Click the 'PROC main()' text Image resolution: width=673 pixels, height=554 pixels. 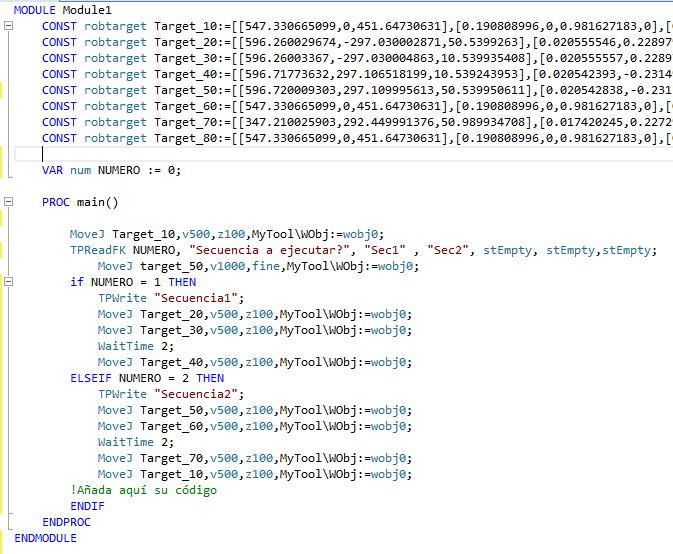[80, 202]
